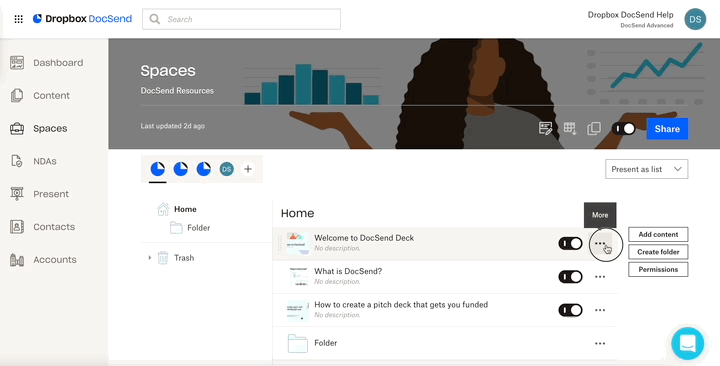The image size is (720, 366).
Task: Click the duplicate space copy icon
Action: tap(594, 129)
